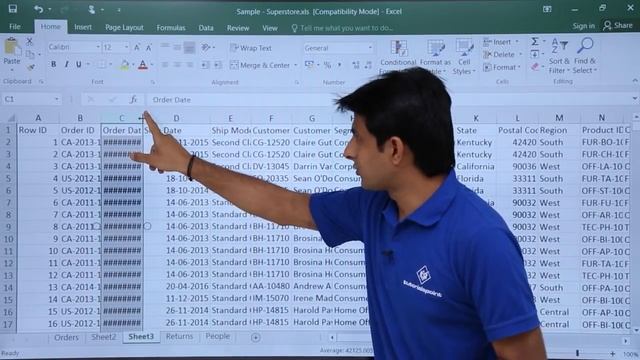Open the Calibri font name dropdown
640x360 pixels.
click(x=98, y=47)
